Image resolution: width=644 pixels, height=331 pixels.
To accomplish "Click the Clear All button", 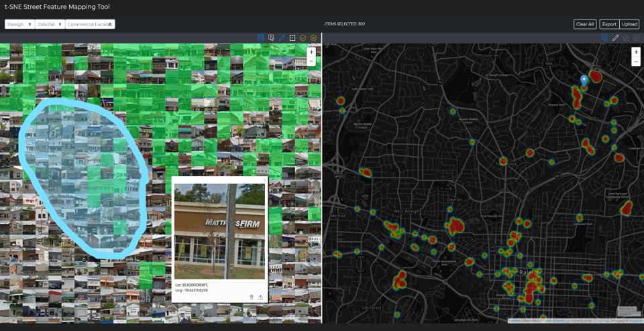I will click(x=585, y=24).
